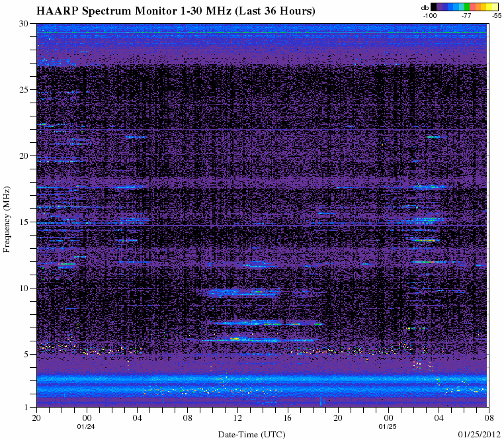The image size is (504, 440).
Task: Click the 00 hour label above 01/24
Action: tap(87, 418)
